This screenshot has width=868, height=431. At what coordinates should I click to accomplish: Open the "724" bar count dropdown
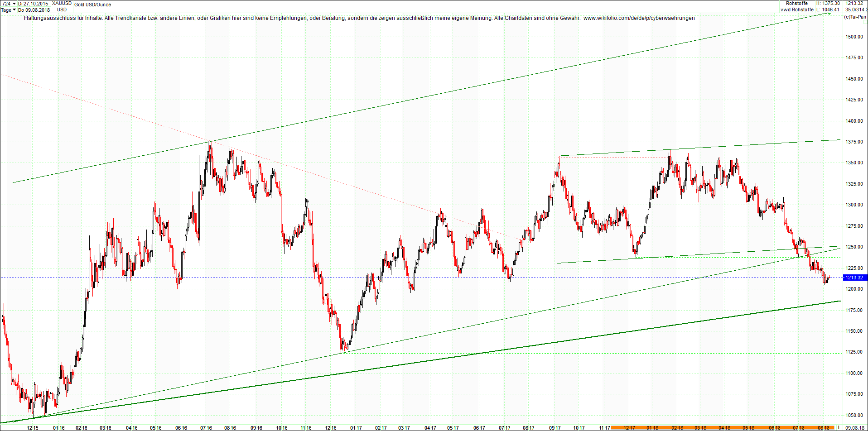click(8, 3)
